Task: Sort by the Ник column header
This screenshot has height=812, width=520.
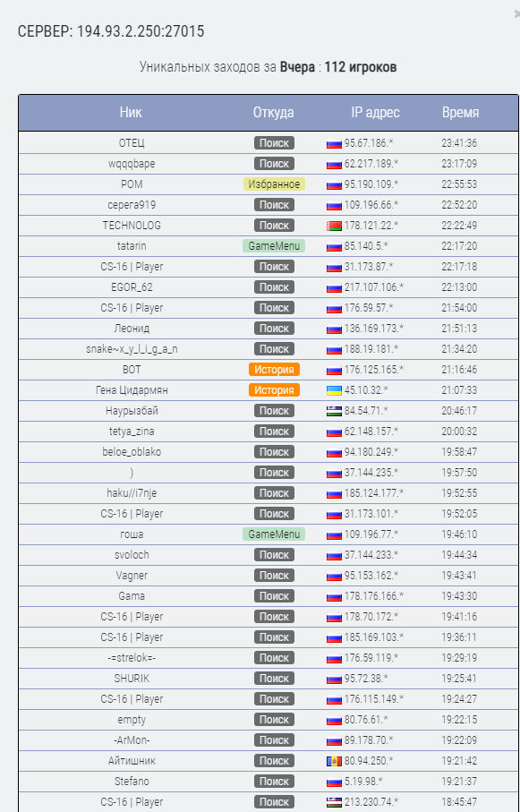Action: [x=131, y=113]
